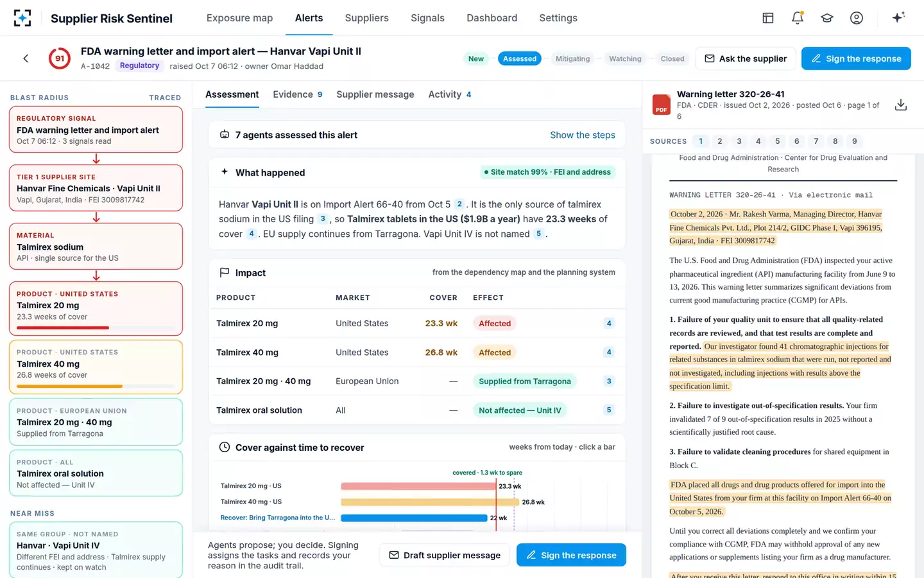Click the risk score 91 ring
The height and width of the screenshot is (578, 924).
[60, 58]
